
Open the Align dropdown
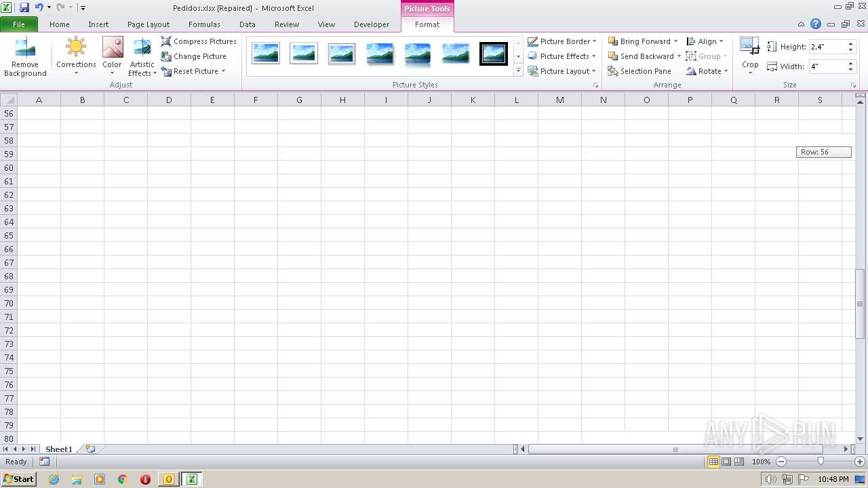[x=705, y=41]
